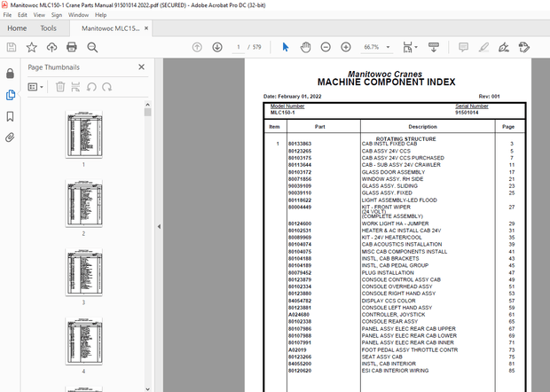Click serial number 91501014
The height and width of the screenshot is (392, 550).
click(467, 113)
